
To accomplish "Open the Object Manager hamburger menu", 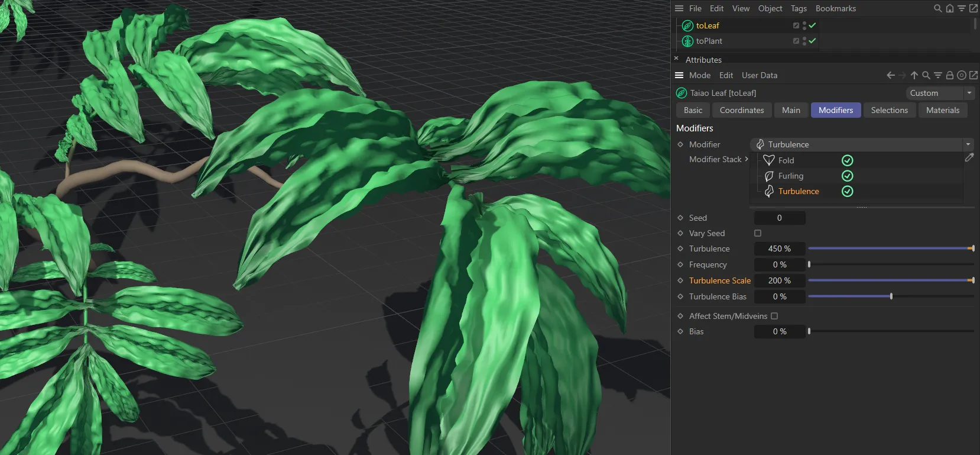I will (x=679, y=8).
